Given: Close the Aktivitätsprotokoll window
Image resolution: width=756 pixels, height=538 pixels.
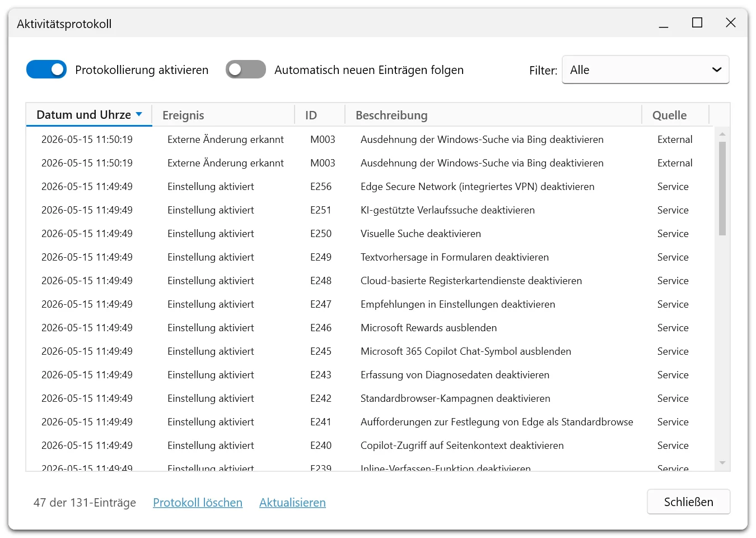Looking at the screenshot, I should 731,23.
